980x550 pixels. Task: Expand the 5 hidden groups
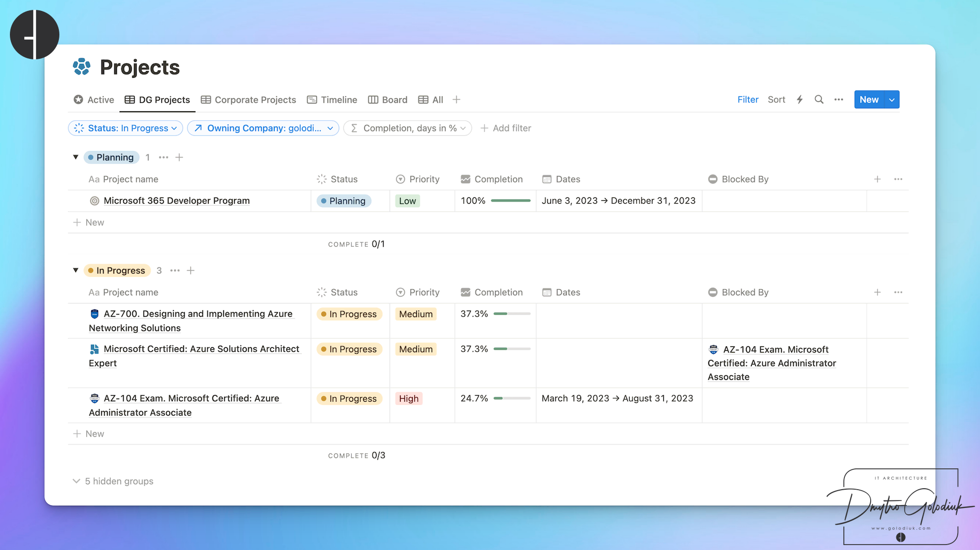tap(113, 481)
